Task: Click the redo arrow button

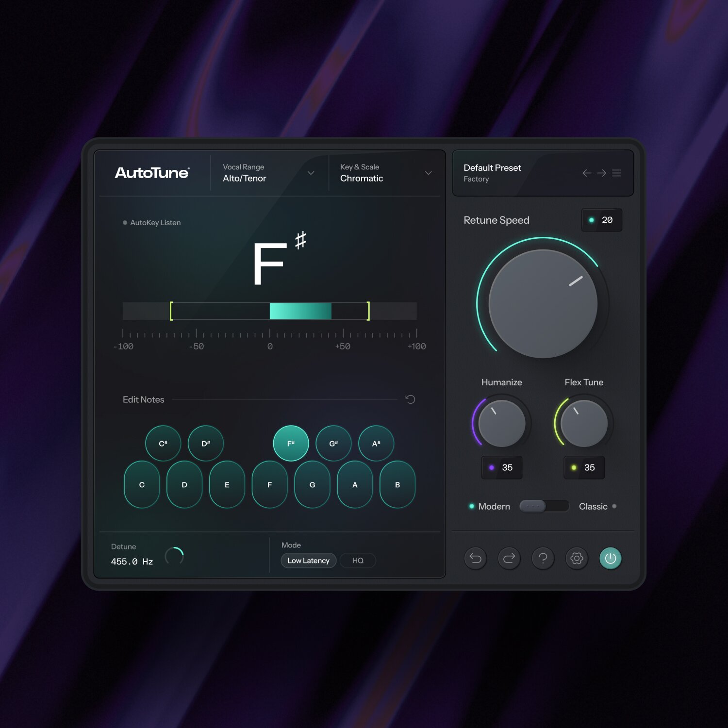Action: pyautogui.click(x=509, y=558)
